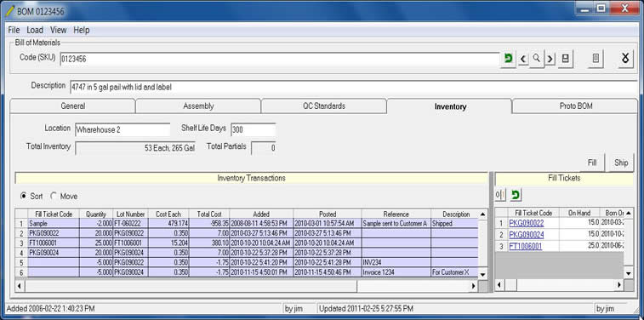Open the PKG090024 fill ticket link
The width and height of the screenshot is (644, 320).
(526, 235)
